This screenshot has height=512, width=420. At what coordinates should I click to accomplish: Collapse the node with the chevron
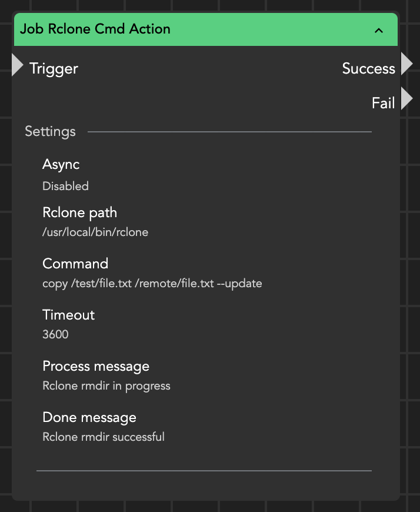(379, 30)
